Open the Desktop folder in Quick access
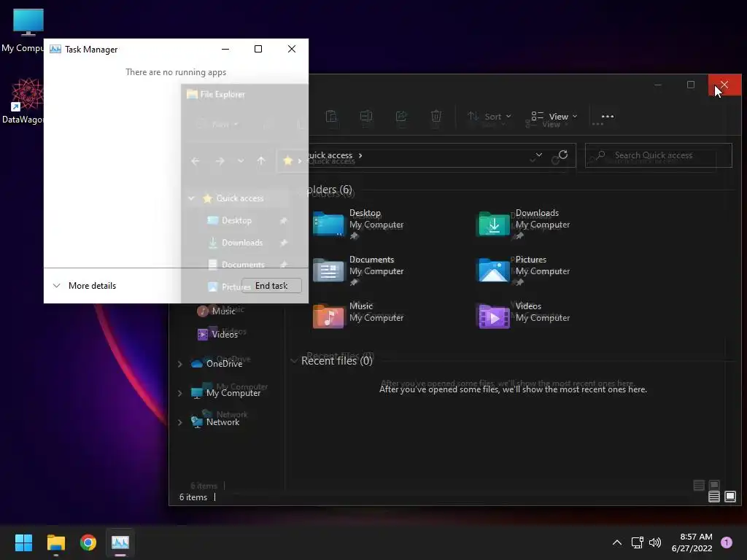747x560 pixels. 358,224
